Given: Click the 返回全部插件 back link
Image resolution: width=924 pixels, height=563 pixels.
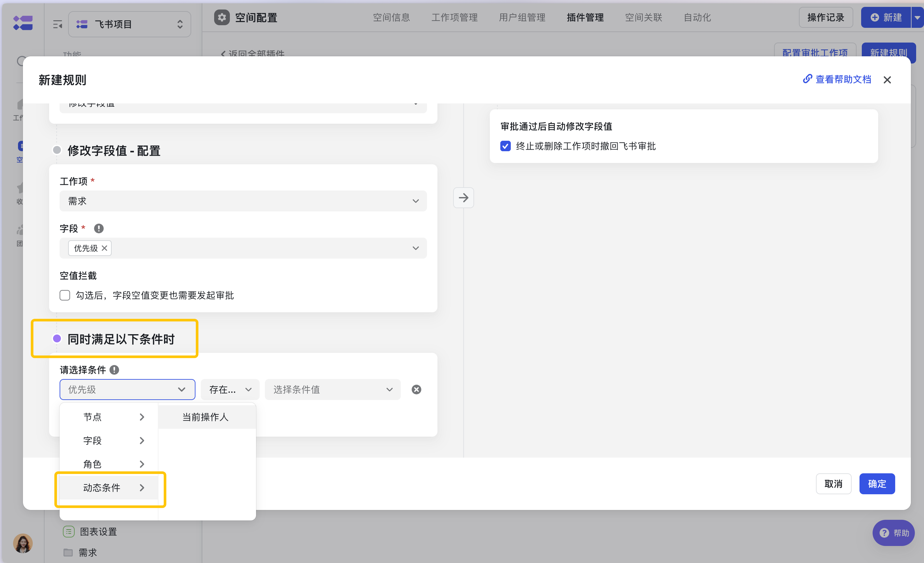Looking at the screenshot, I should coord(253,53).
